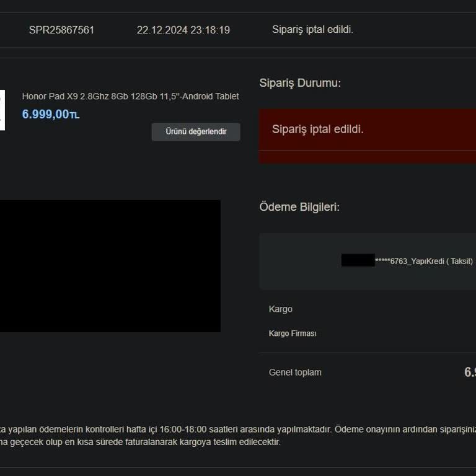
Task: Click the Honor tablet product thumbnail
Action: pyautogui.click(x=2, y=110)
